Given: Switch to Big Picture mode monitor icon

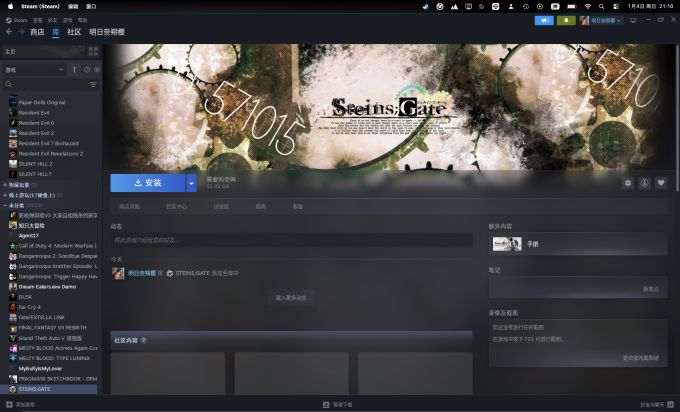Looking at the screenshot, I should [633, 20].
